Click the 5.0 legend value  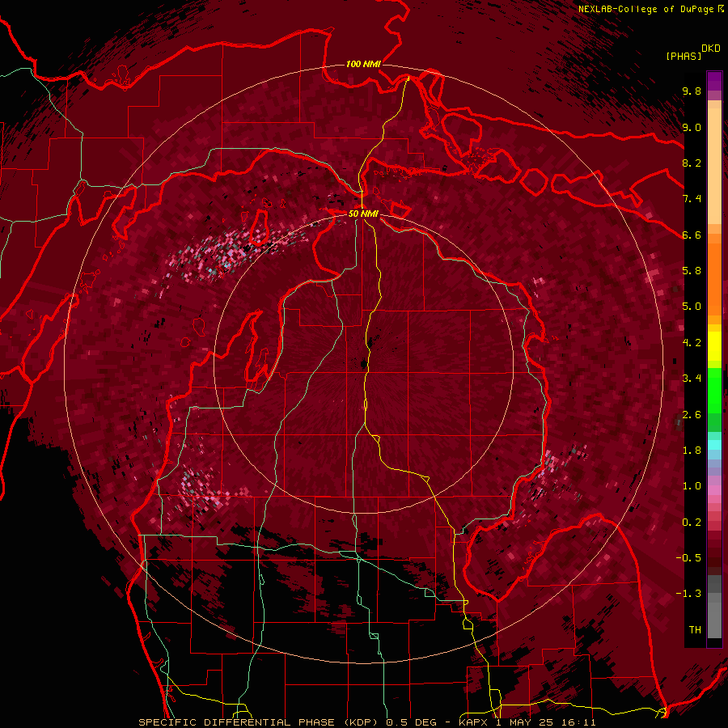point(692,307)
